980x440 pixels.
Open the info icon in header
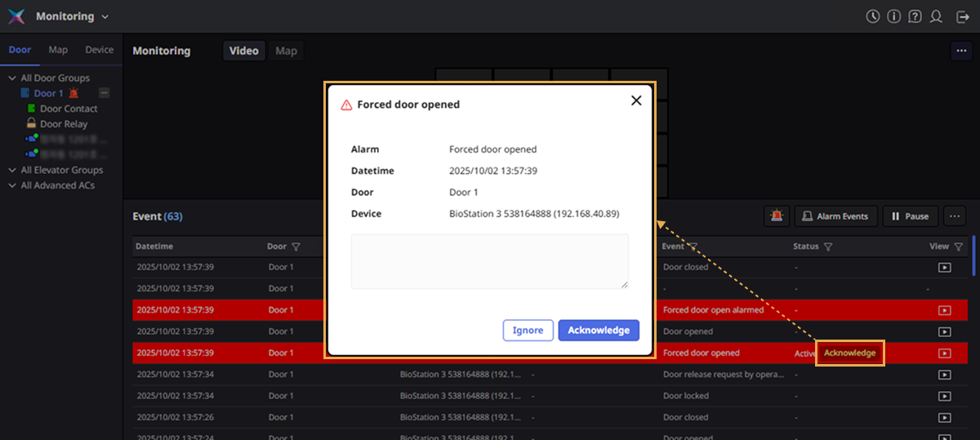click(x=894, y=16)
